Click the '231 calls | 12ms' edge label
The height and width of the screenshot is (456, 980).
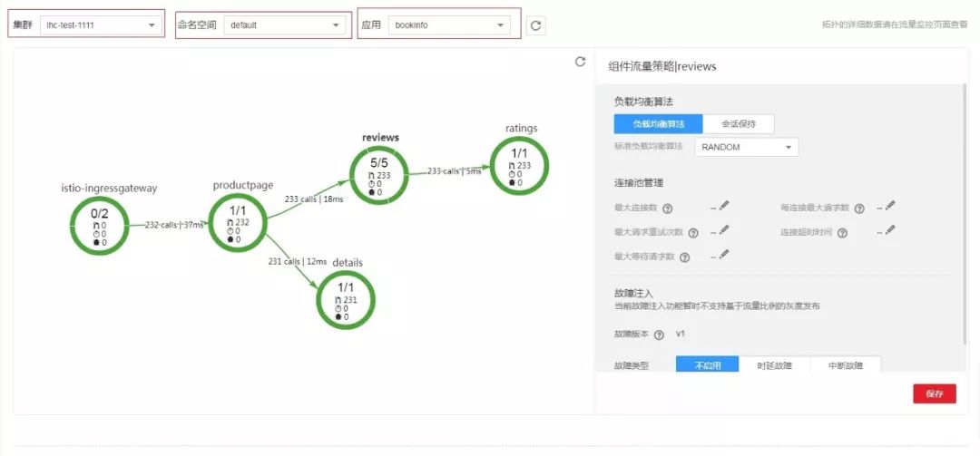pos(298,261)
